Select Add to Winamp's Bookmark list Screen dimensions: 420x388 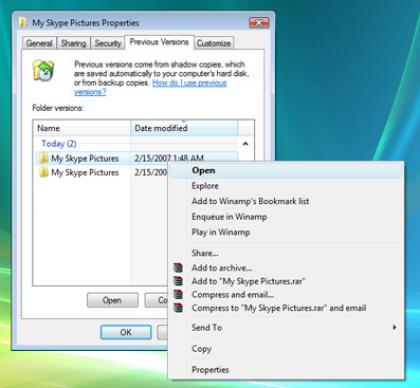point(286,201)
